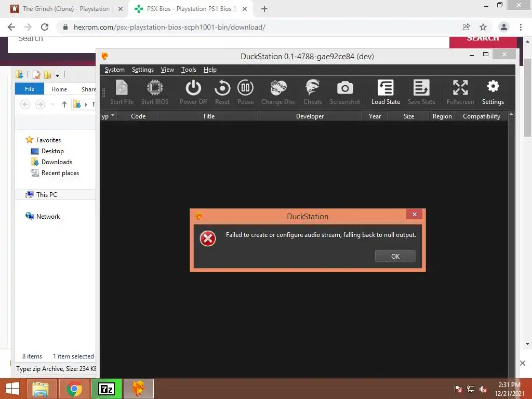Open the Help menu
The width and height of the screenshot is (532, 399).
click(x=210, y=70)
